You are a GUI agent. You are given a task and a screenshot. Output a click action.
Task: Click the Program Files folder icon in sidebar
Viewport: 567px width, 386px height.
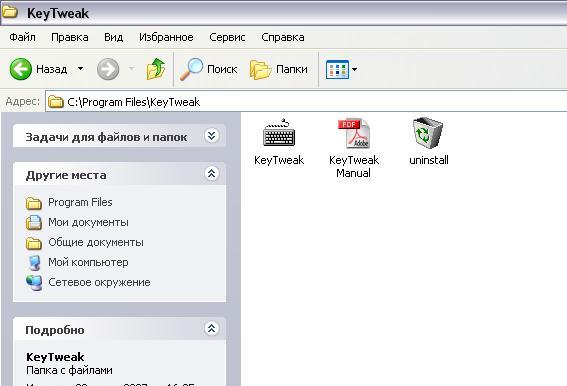34,203
